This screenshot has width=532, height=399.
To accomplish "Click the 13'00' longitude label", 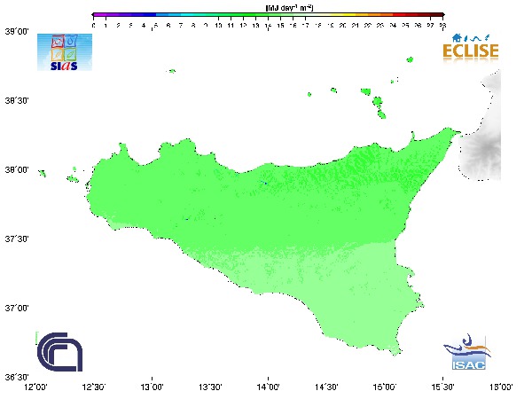I will point(152,387).
